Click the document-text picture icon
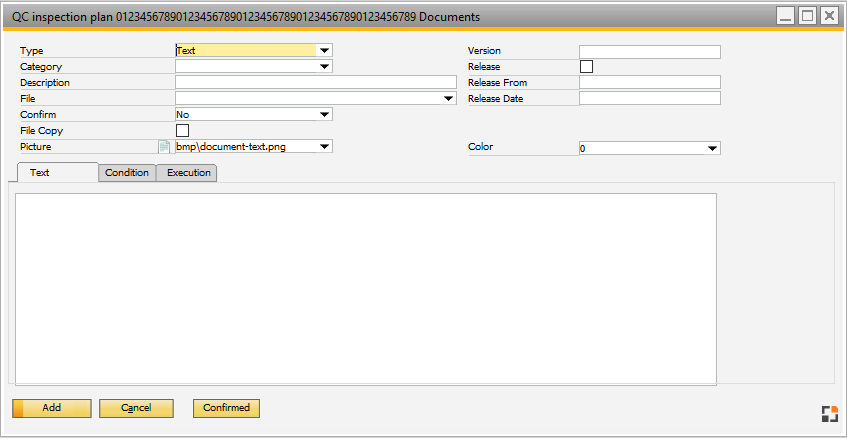 (x=165, y=147)
